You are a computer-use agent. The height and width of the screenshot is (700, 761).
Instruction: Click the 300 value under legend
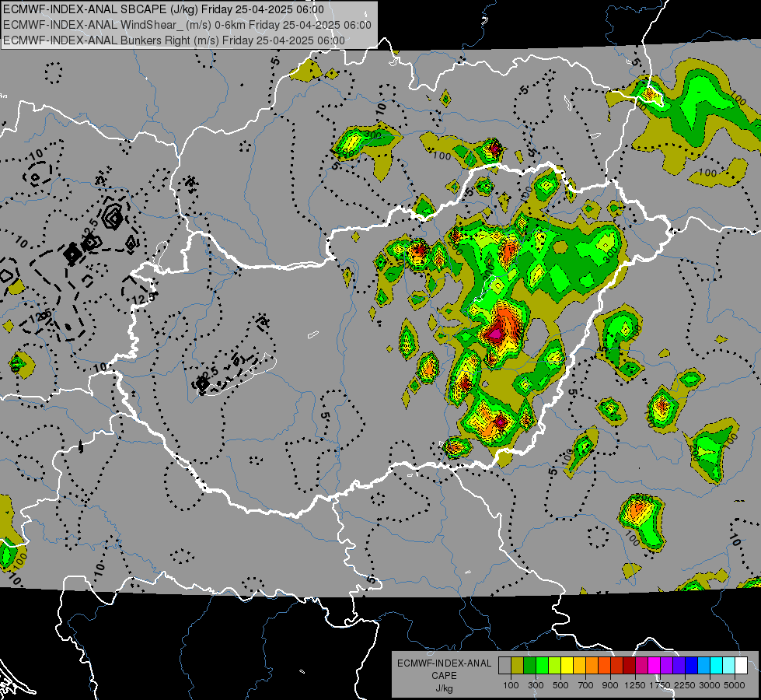point(536,685)
